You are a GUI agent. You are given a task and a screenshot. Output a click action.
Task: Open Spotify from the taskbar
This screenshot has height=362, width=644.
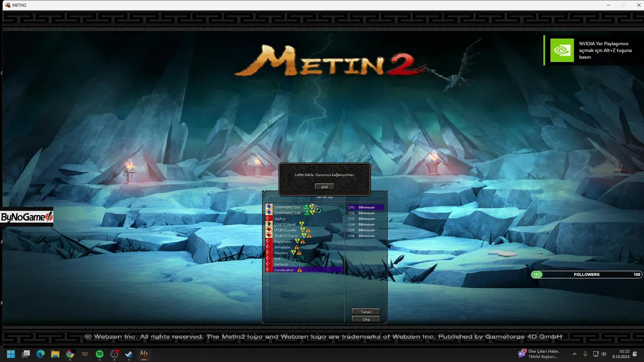coord(100,354)
